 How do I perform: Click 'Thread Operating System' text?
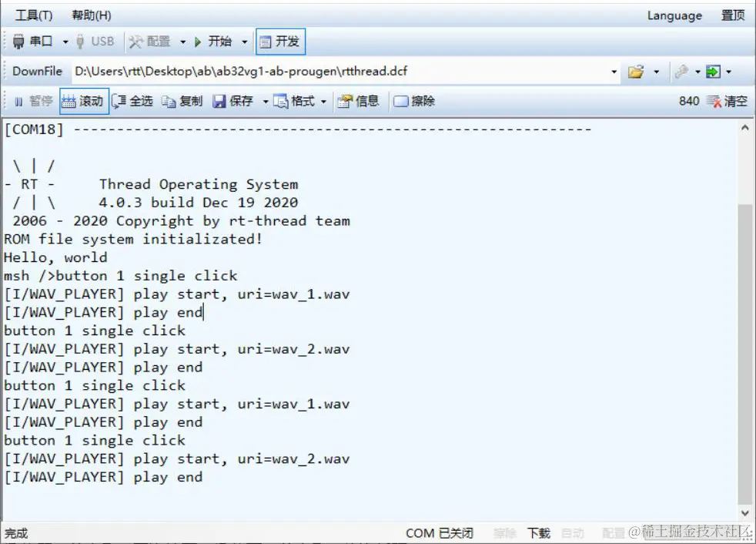pos(198,184)
